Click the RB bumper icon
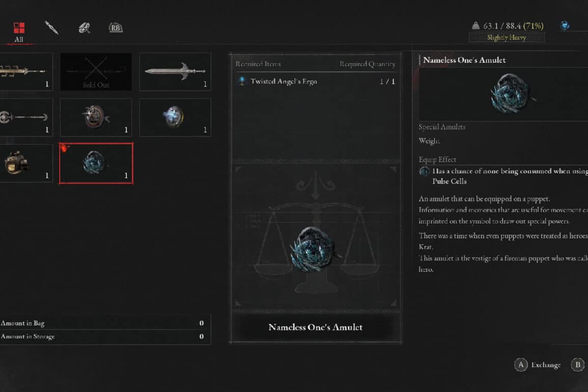The image size is (588, 392). tap(116, 28)
